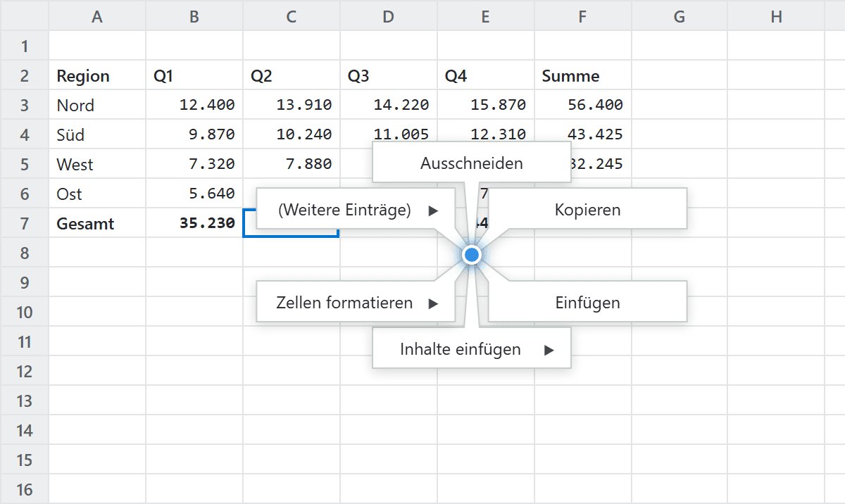Click the cell with value 9.870
Screen dimensions: 845x504
pyautogui.click(x=194, y=134)
